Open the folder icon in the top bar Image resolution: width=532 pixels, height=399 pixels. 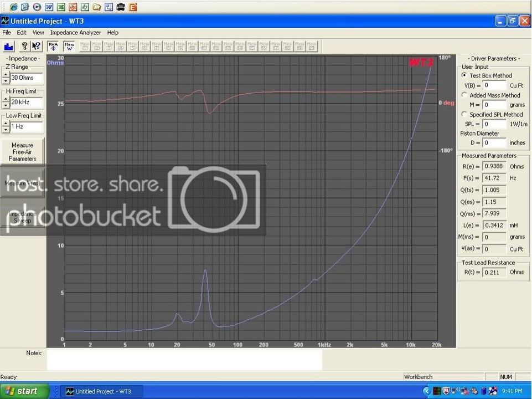(97, 7)
